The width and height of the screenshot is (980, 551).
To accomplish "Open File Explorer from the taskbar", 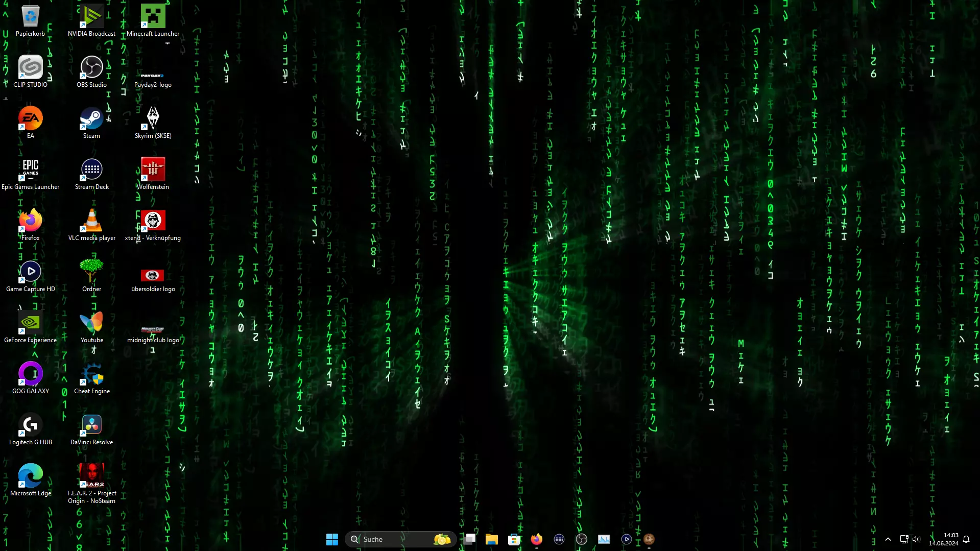I will point(492,539).
